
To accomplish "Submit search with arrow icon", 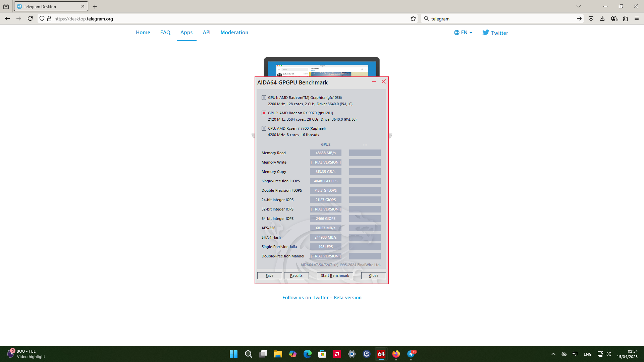I will pyautogui.click(x=579, y=19).
